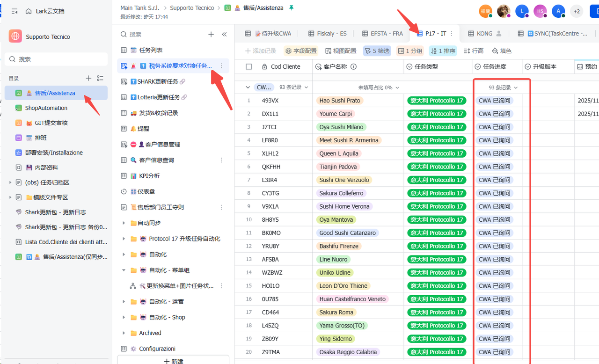The width and height of the screenshot is (599, 364).
Task: Collapse the left navigation sidebar icon
Action: pos(15,11)
